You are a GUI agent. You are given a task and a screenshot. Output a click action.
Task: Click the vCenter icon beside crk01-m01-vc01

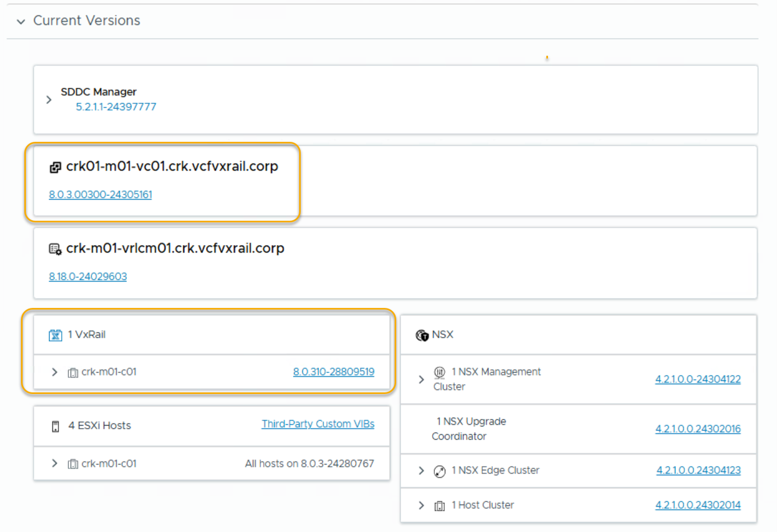tap(55, 167)
